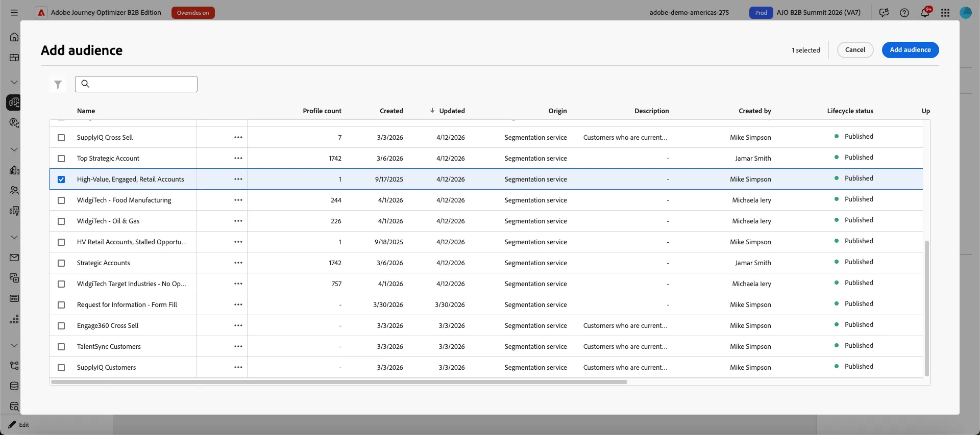Open the notifications bell
The width and height of the screenshot is (980, 435).
coord(925,13)
